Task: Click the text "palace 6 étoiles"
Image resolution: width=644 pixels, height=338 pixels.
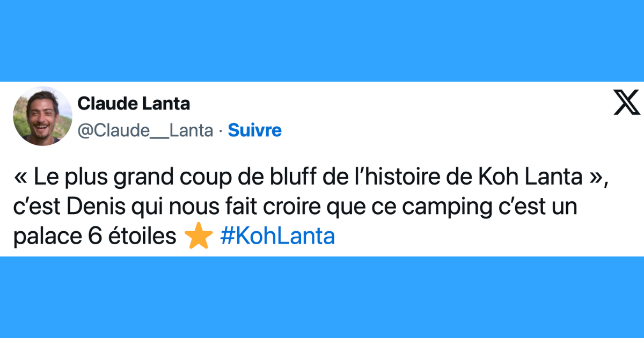Action: pos(95,238)
